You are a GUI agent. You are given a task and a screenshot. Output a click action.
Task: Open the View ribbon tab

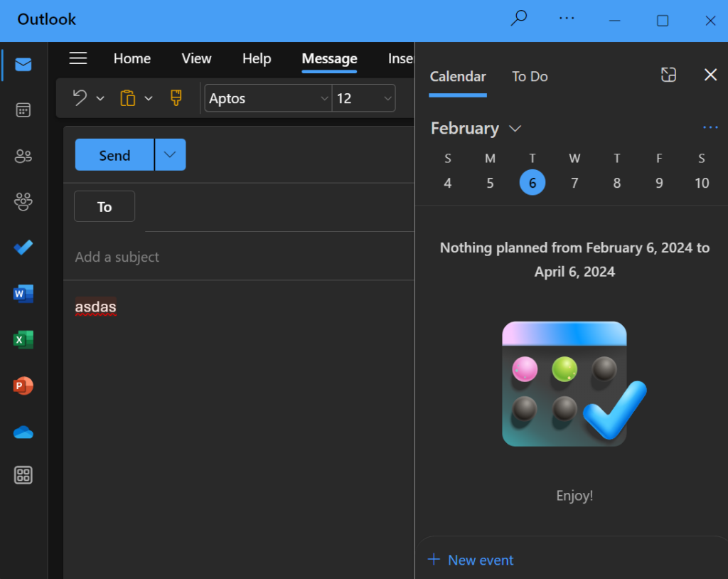point(196,59)
